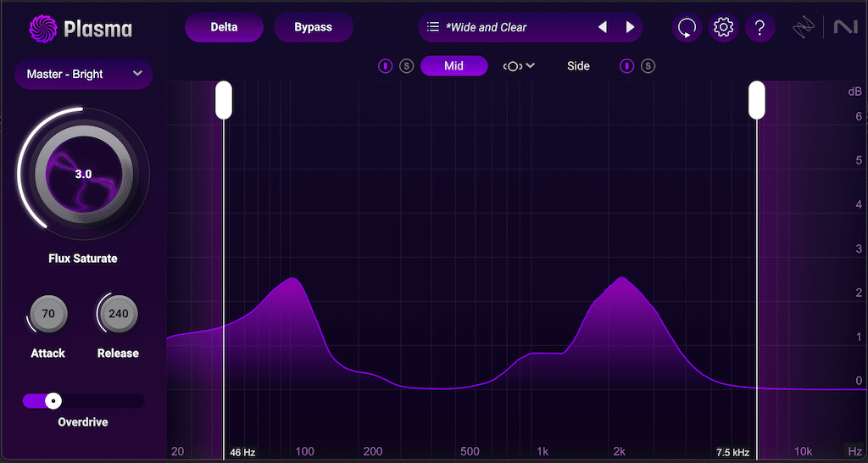Open the Master - Bright mode dropdown
The height and width of the screenshot is (463, 868).
click(84, 75)
